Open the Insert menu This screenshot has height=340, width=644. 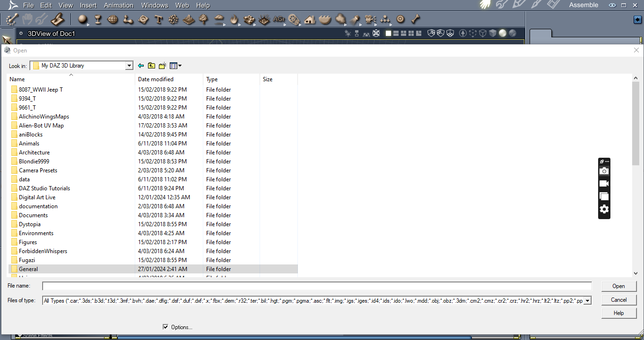click(88, 5)
